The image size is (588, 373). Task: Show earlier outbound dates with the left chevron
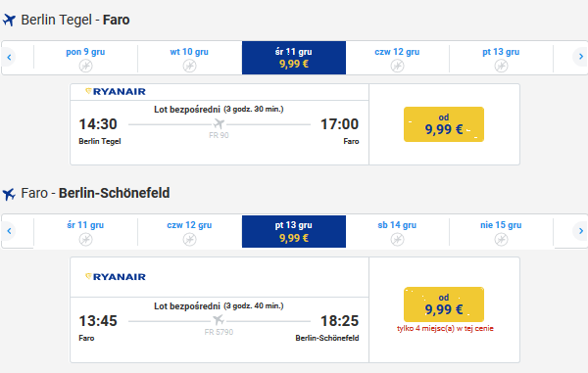[x=9, y=58]
